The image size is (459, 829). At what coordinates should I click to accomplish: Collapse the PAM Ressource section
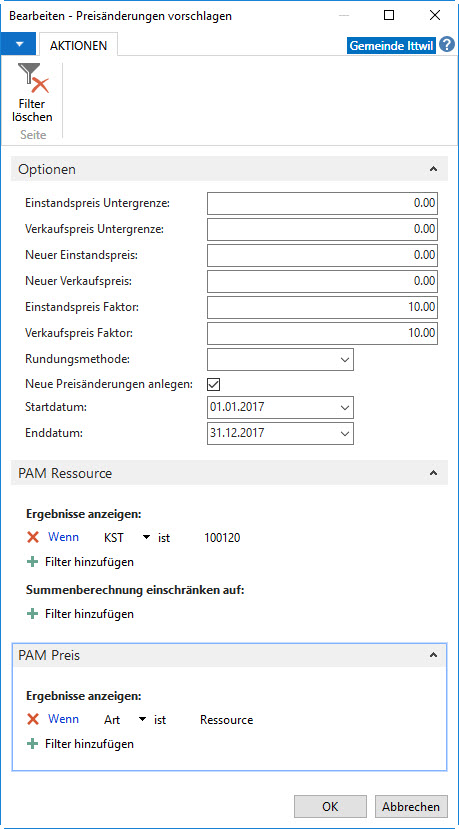[433, 473]
